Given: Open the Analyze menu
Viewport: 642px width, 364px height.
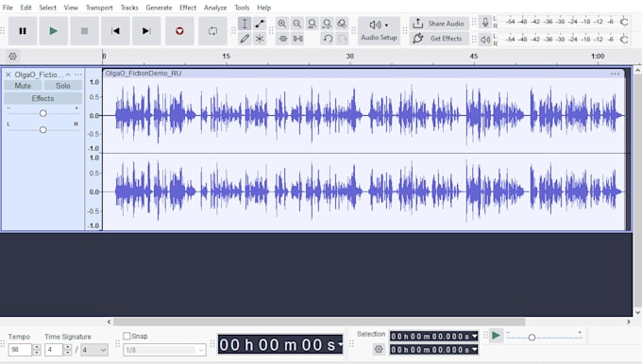Looking at the screenshot, I should pos(215,8).
